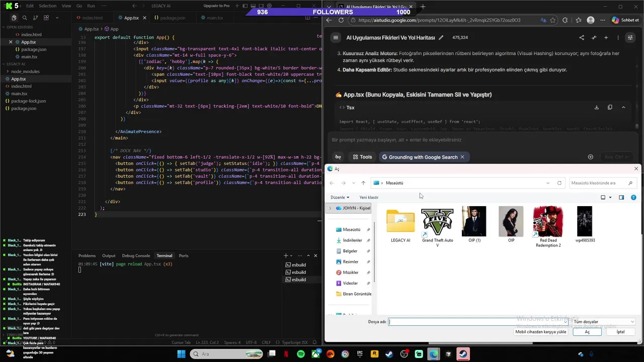Go back in the browser

click(329, 20)
